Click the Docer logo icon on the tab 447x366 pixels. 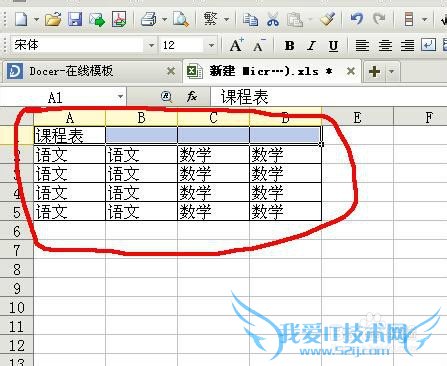(x=15, y=71)
